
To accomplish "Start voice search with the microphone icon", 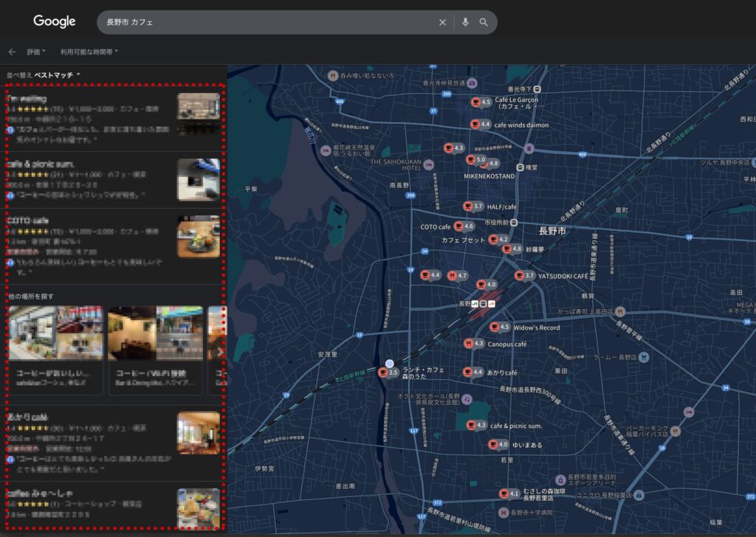I will point(465,22).
